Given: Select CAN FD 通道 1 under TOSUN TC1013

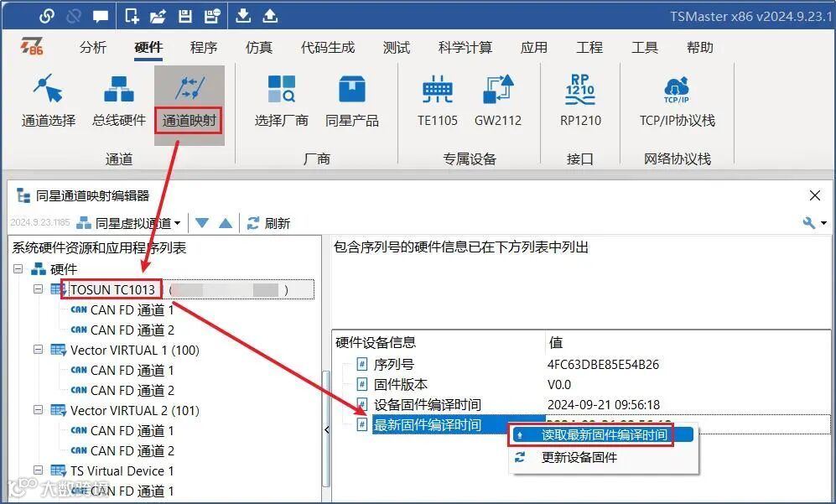Looking at the screenshot, I should (x=122, y=310).
